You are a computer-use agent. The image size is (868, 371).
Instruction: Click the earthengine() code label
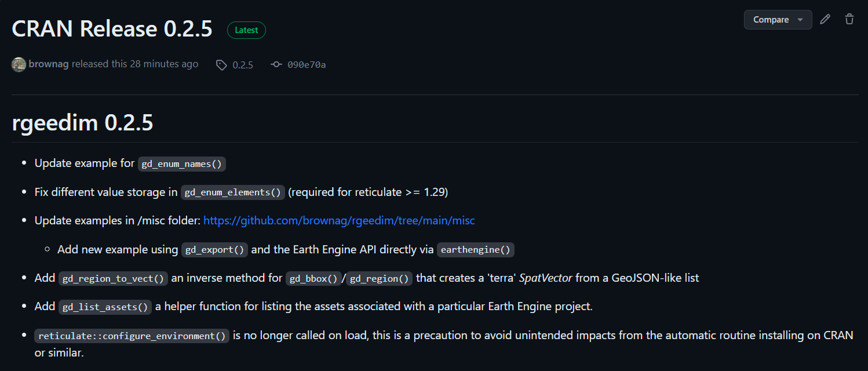(476, 250)
